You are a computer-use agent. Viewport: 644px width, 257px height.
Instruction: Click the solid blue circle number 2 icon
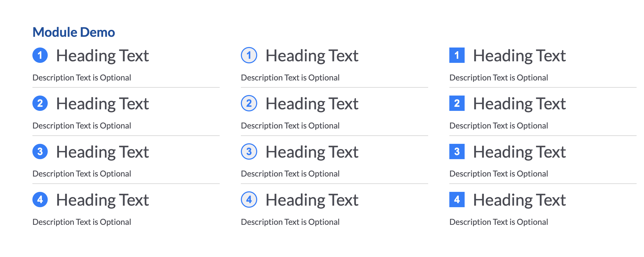pyautogui.click(x=40, y=103)
